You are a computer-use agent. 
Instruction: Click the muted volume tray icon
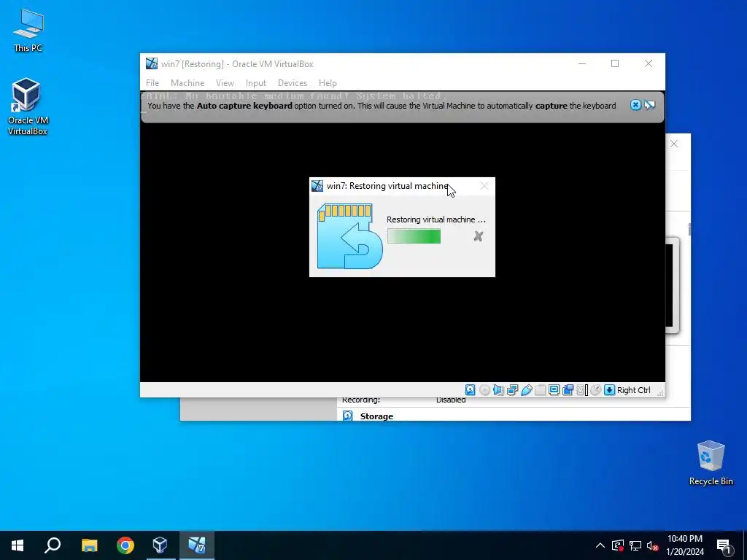(652, 545)
